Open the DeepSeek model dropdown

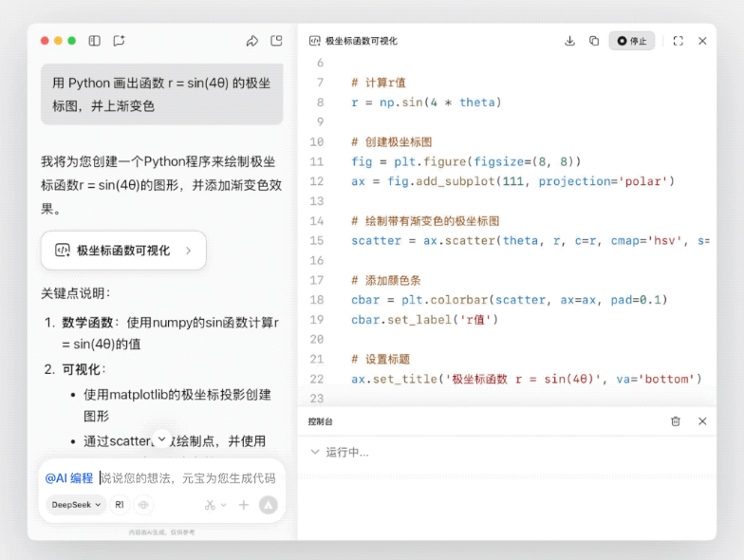click(76, 505)
